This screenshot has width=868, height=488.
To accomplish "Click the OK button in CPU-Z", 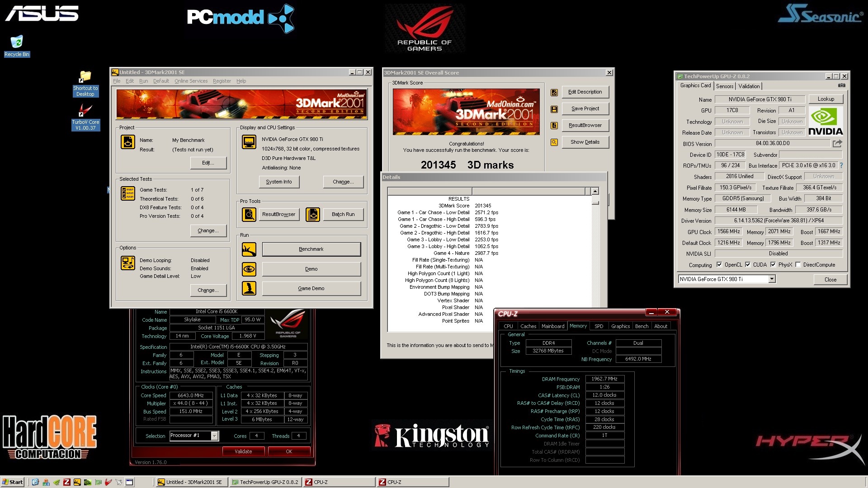I will [x=289, y=451].
